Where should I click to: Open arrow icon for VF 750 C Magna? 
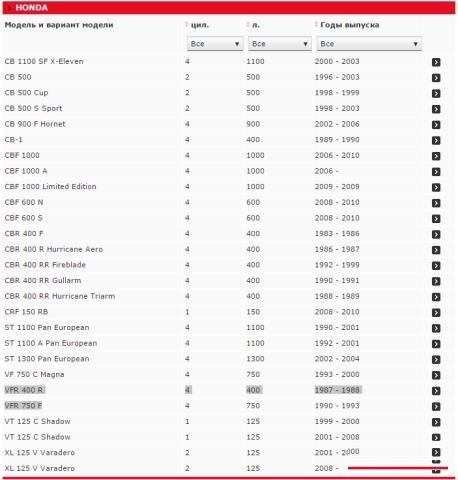[436, 375]
